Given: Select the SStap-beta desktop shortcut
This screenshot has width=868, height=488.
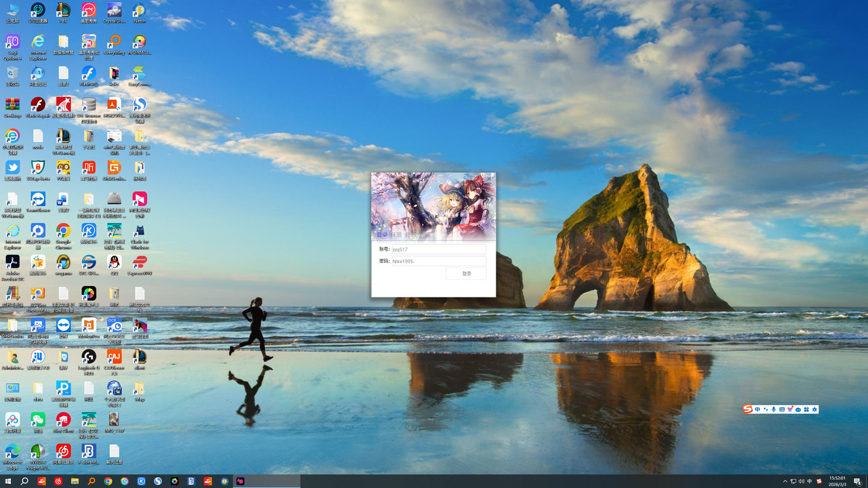Looking at the screenshot, I should pyautogui.click(x=38, y=170).
